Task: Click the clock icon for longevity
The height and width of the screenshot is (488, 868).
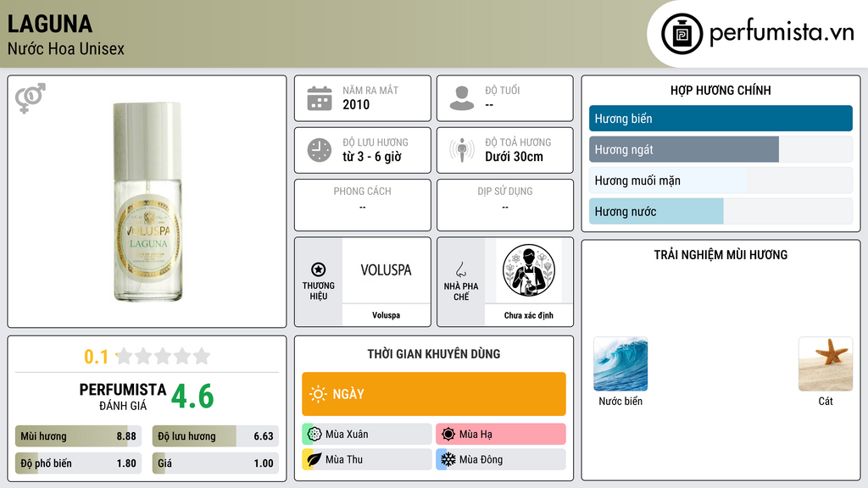Action: coord(320,150)
